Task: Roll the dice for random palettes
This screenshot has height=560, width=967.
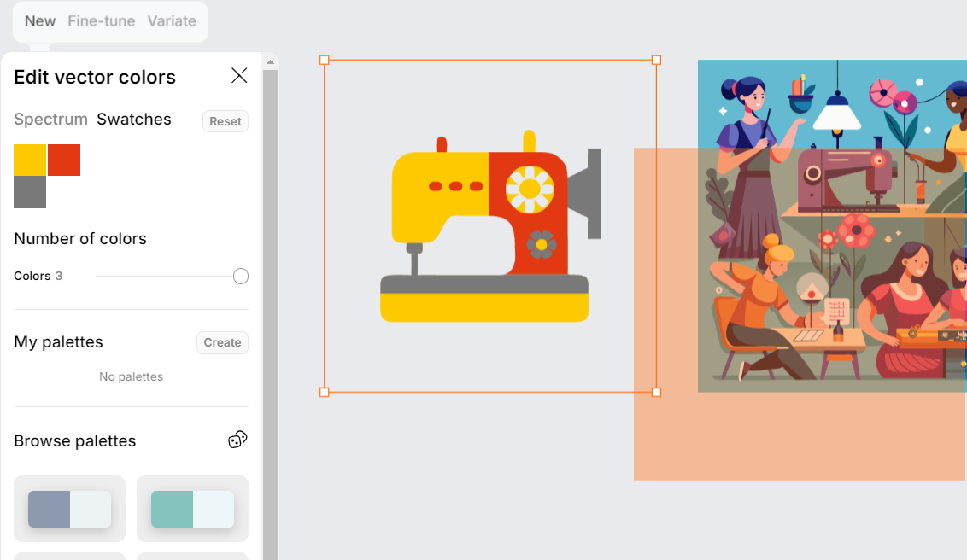Action: click(237, 440)
